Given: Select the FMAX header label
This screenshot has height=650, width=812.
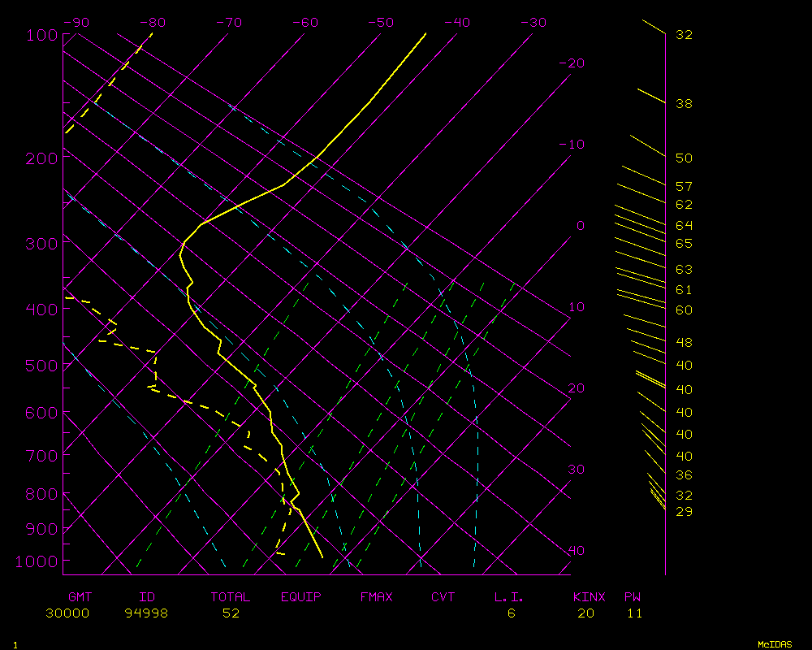Looking at the screenshot, I should 377,597.
